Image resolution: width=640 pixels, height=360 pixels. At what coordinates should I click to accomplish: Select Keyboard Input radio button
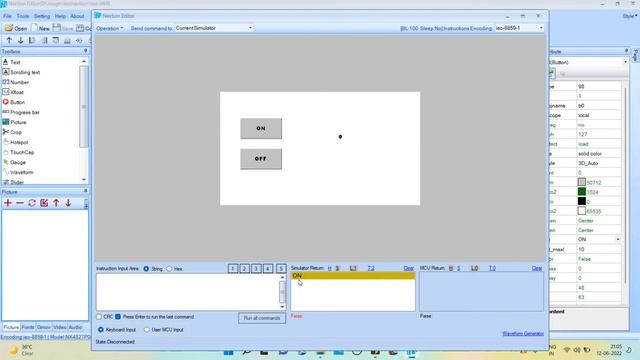point(101,329)
